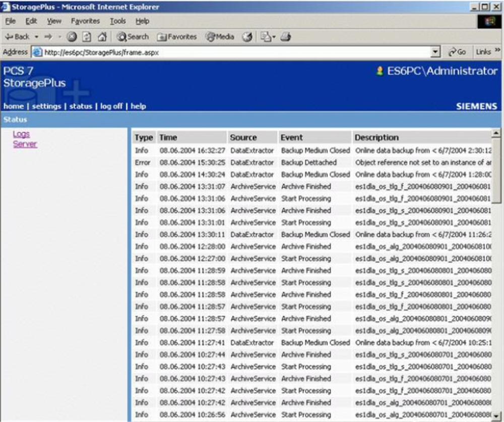The height and width of the screenshot is (422, 504).
Task: Select the Error entry in Type column
Action: pos(143,162)
